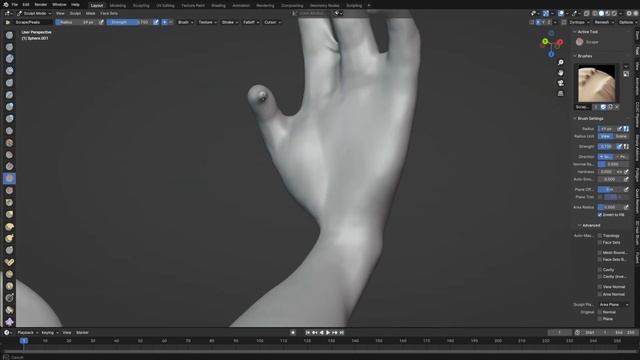
Task: Open the Face Sets header menu
Action: tap(109, 13)
